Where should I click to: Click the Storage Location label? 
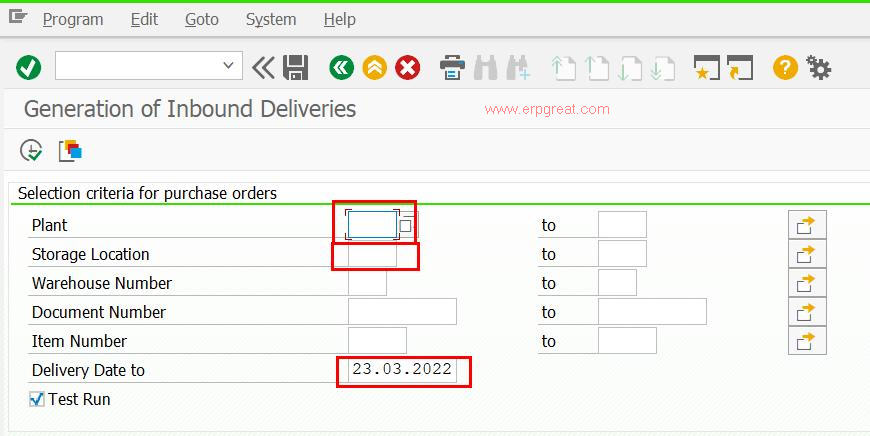pos(90,254)
